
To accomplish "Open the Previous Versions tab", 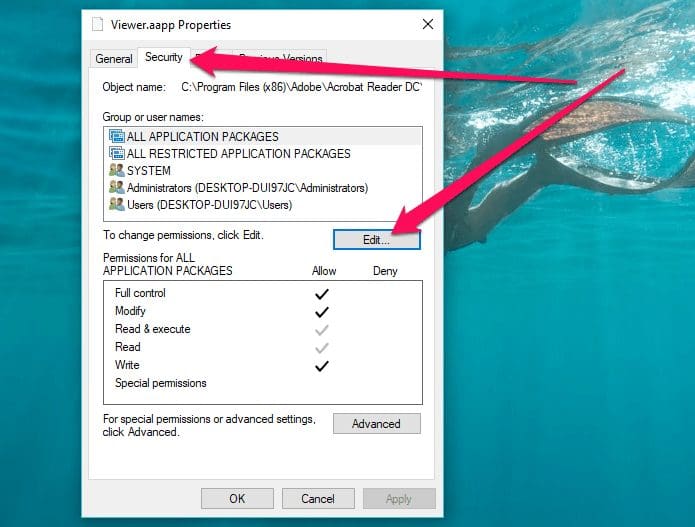I will coord(280,58).
